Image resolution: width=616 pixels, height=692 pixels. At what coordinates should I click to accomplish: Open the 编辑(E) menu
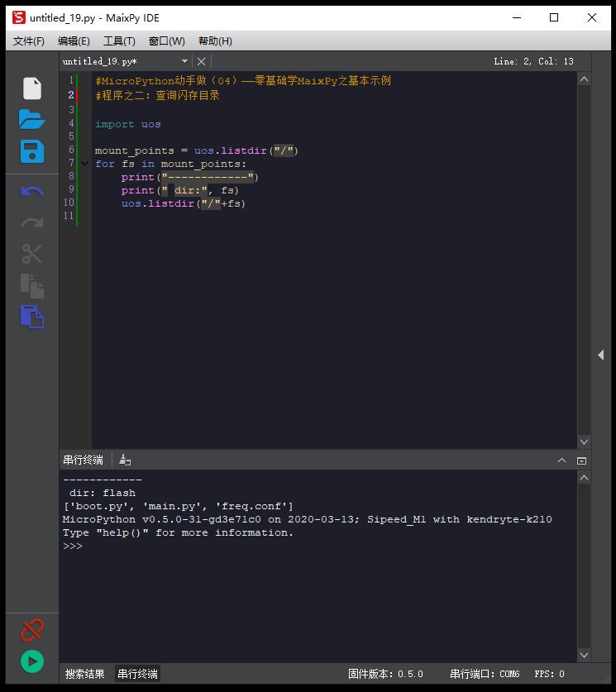pyautogui.click(x=74, y=41)
